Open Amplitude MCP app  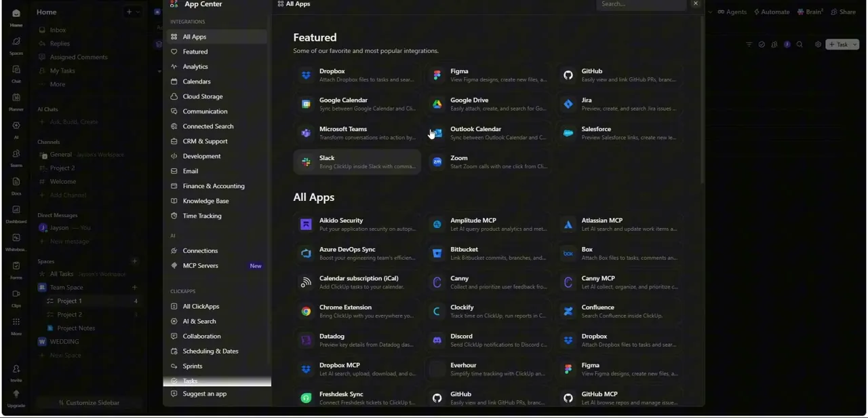coord(488,225)
